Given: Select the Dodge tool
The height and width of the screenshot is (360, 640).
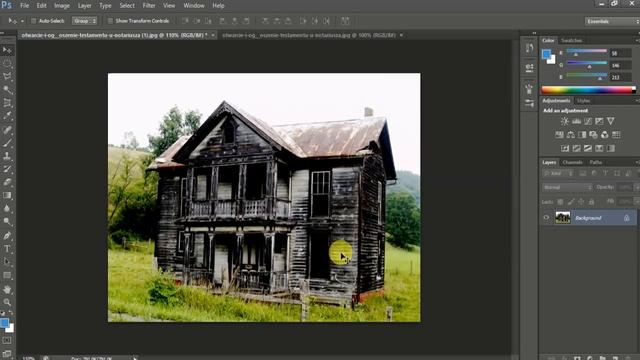Looking at the screenshot, I should tap(7, 222).
